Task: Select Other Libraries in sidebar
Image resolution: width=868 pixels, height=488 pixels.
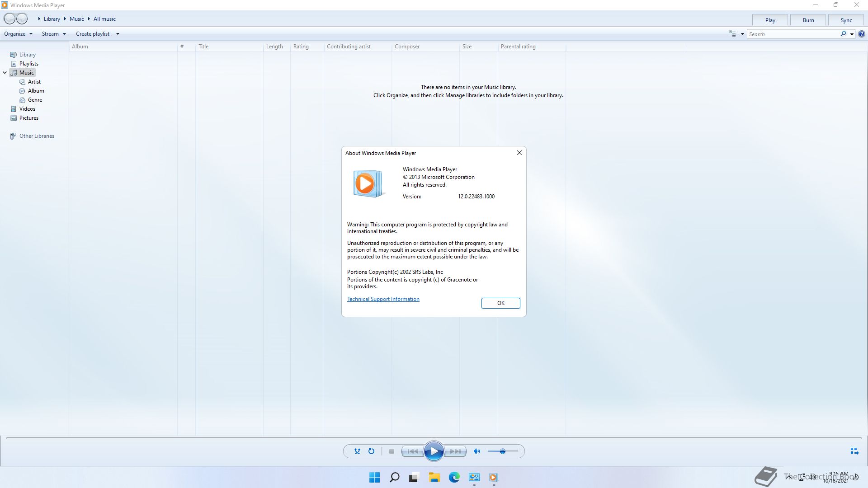Action: [x=37, y=136]
